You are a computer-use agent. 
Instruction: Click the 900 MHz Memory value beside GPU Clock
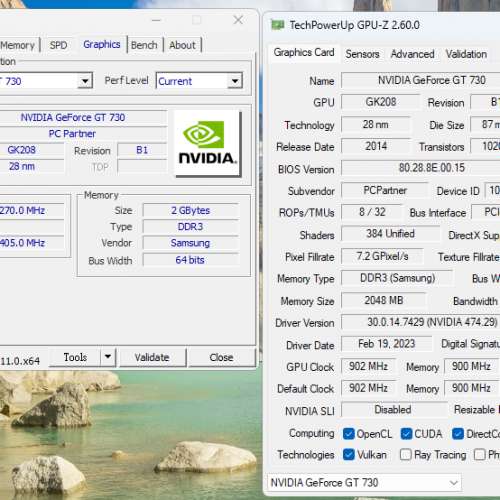click(x=471, y=366)
